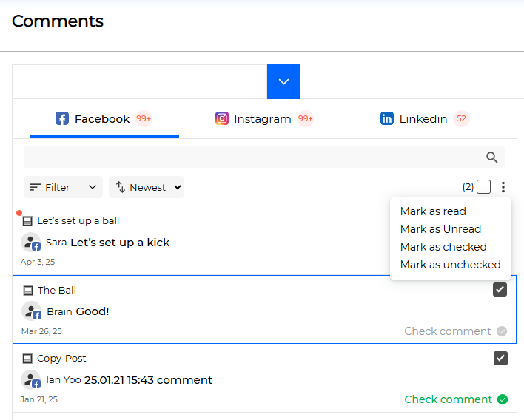The image size is (524, 420).
Task: Open the three-dot bulk actions menu
Action: point(503,187)
